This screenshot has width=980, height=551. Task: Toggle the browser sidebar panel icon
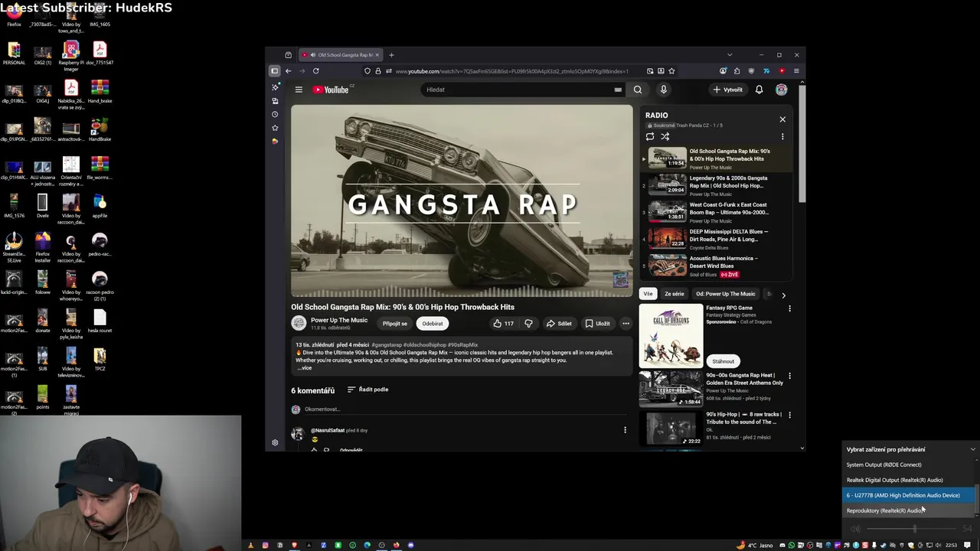tap(274, 71)
